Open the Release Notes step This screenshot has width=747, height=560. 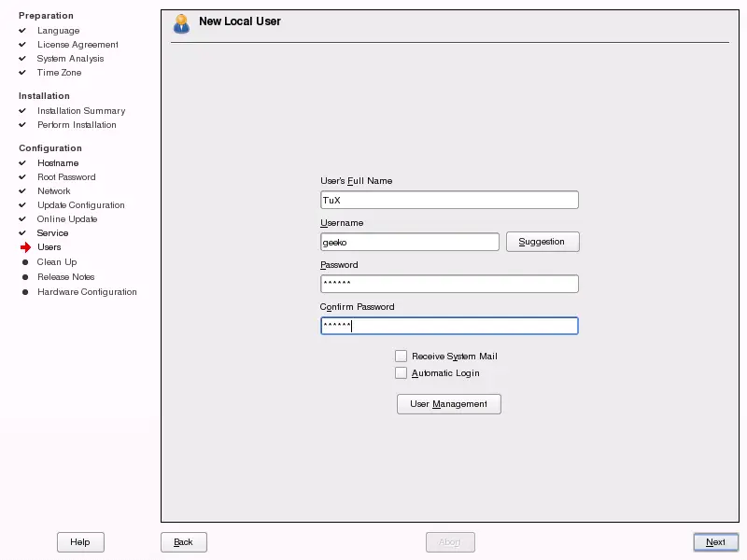pos(65,276)
